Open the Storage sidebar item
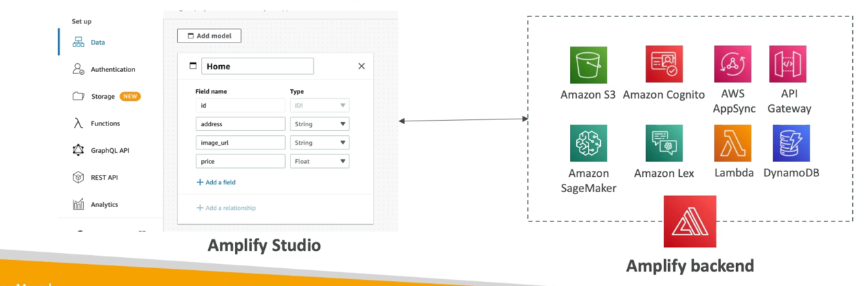868x286 pixels. [102, 97]
